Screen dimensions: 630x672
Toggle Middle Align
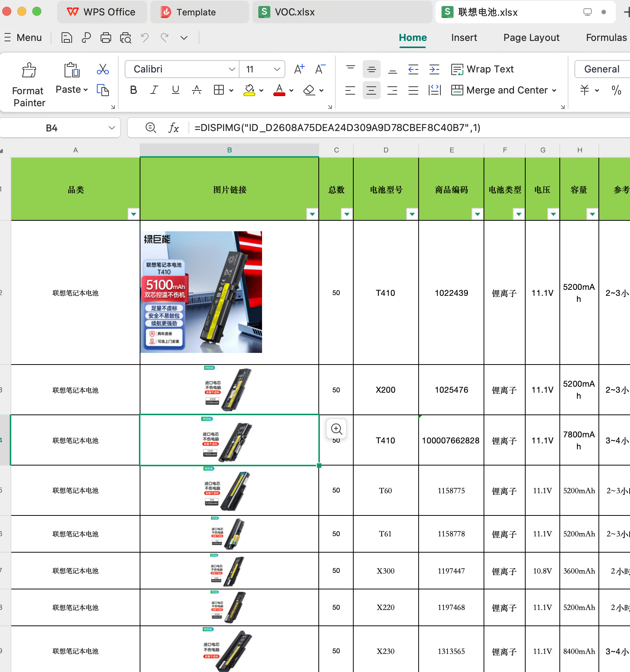[372, 69]
